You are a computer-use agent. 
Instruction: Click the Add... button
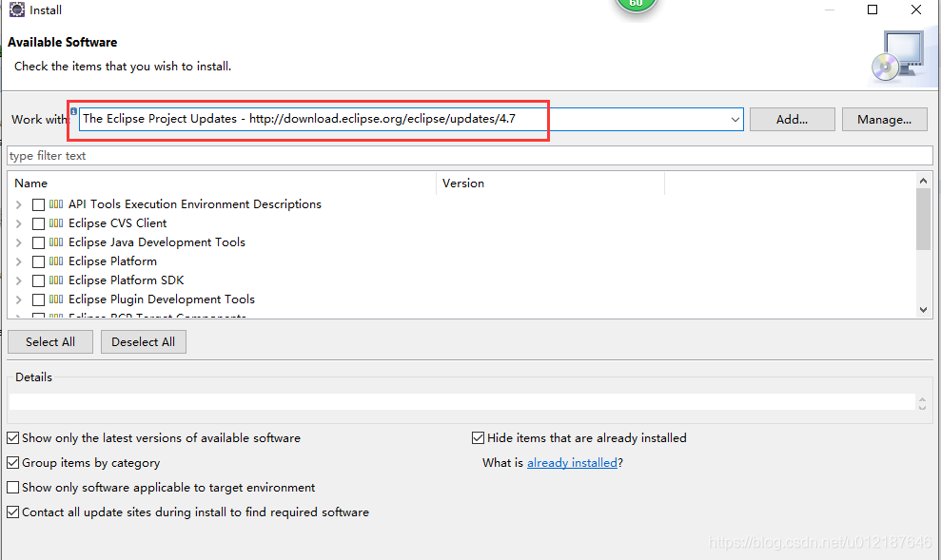[793, 119]
